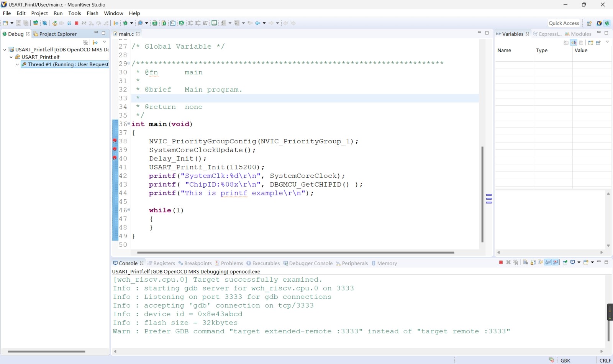
Task: Click the CRLF line ending status item
Action: pos(605,360)
